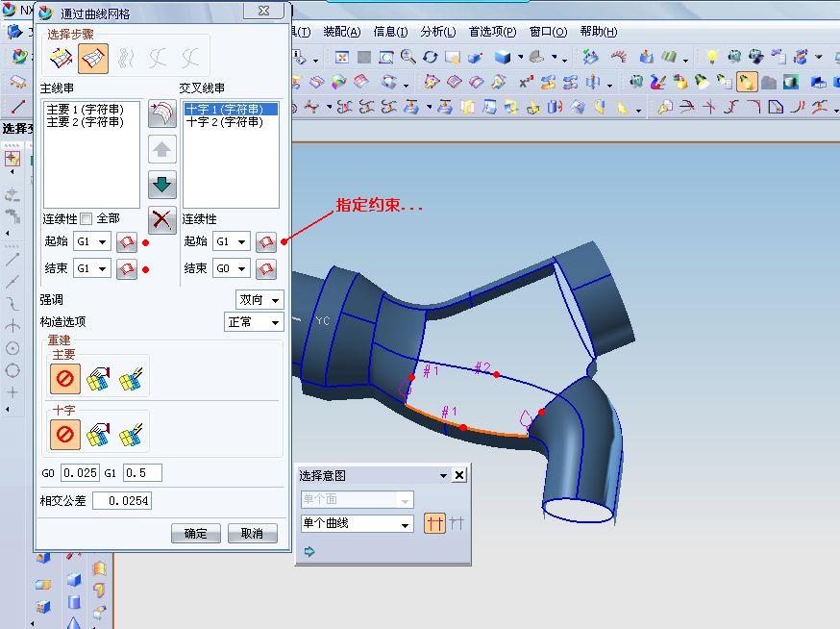Open the 分析(L) menu

coord(437,32)
